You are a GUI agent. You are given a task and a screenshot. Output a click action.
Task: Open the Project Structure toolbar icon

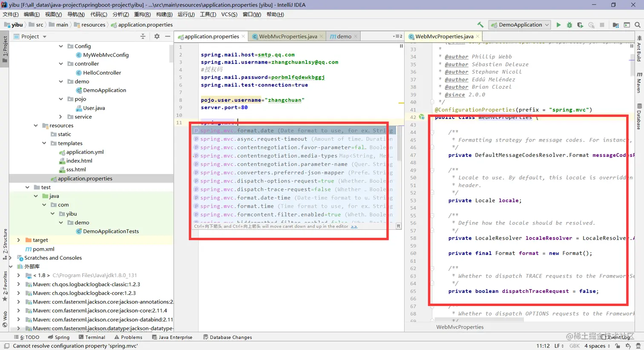615,25
